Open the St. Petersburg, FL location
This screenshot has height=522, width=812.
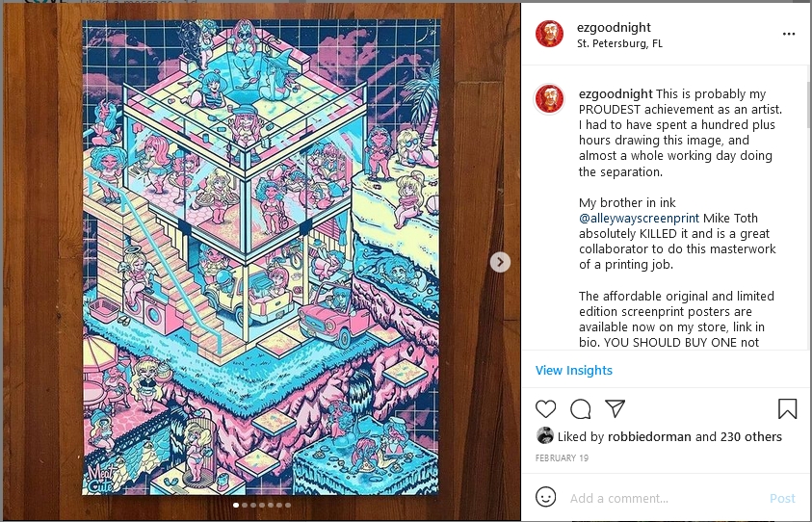[619, 44]
